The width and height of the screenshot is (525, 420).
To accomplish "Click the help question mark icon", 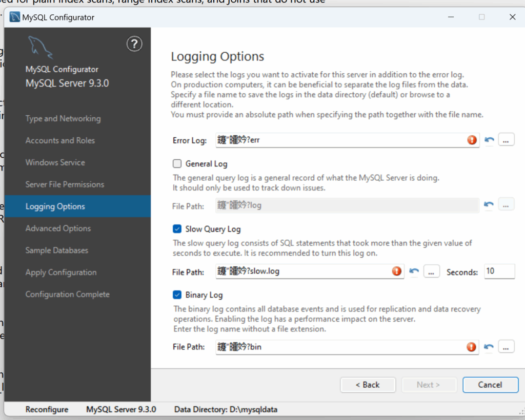I will tap(134, 45).
